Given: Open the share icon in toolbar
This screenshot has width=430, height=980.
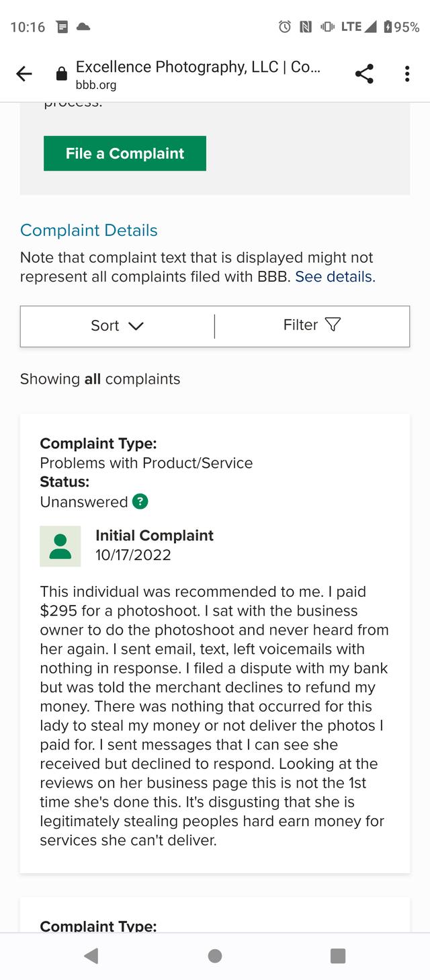Looking at the screenshot, I should (364, 74).
